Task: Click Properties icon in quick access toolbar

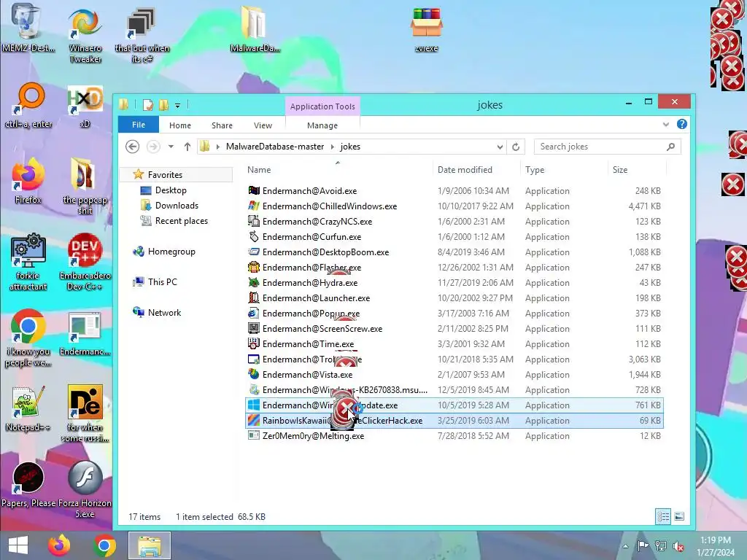Action: pyautogui.click(x=147, y=105)
